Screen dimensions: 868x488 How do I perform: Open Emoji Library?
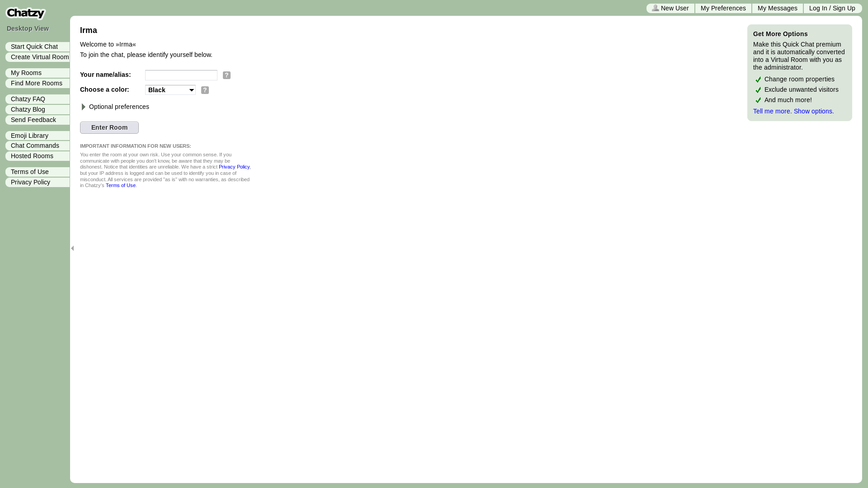point(38,136)
